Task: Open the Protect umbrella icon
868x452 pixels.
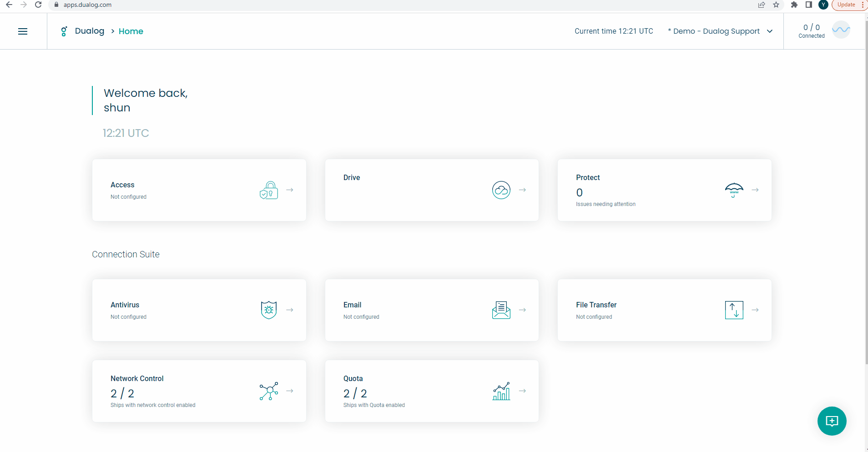Action: 734,190
